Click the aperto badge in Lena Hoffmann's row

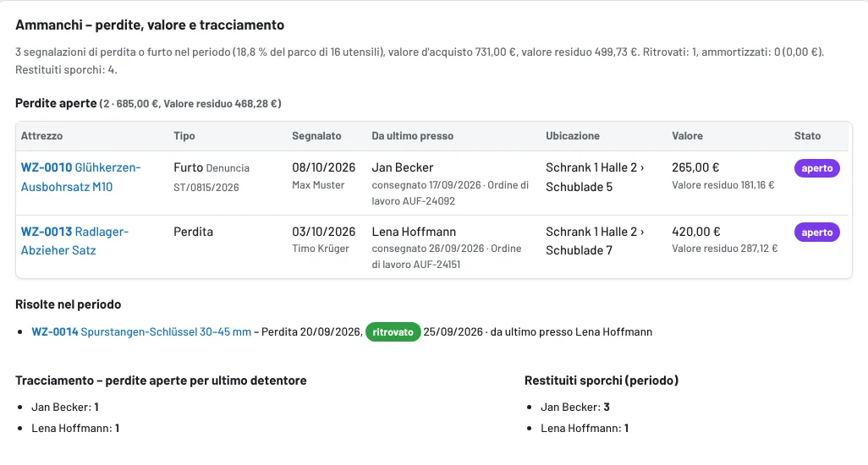pos(816,232)
